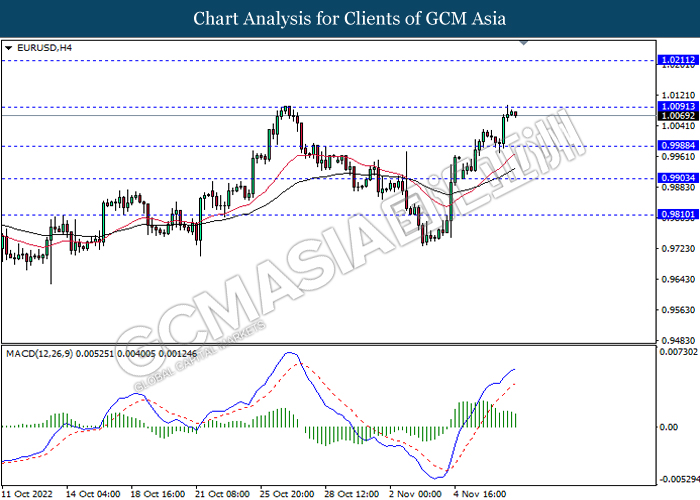
Task: Select the 1.00913 price level label
Action: 678,106
